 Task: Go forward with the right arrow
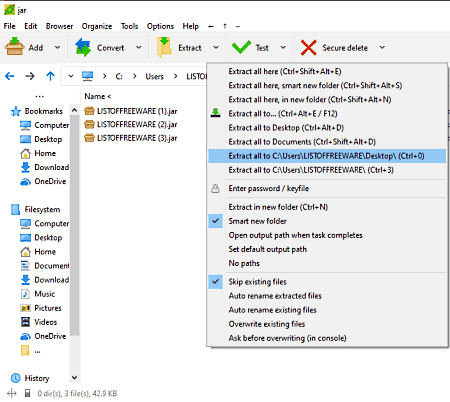click(x=30, y=76)
